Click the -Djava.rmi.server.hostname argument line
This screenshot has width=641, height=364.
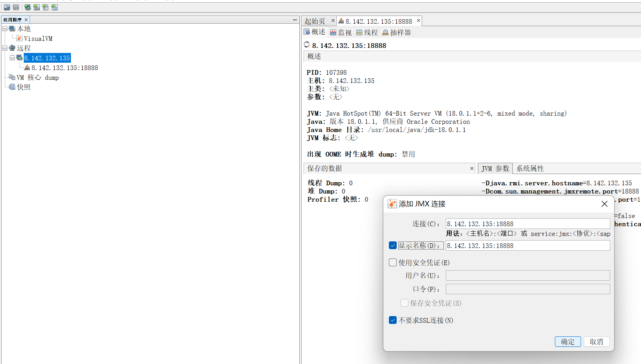[x=557, y=183]
